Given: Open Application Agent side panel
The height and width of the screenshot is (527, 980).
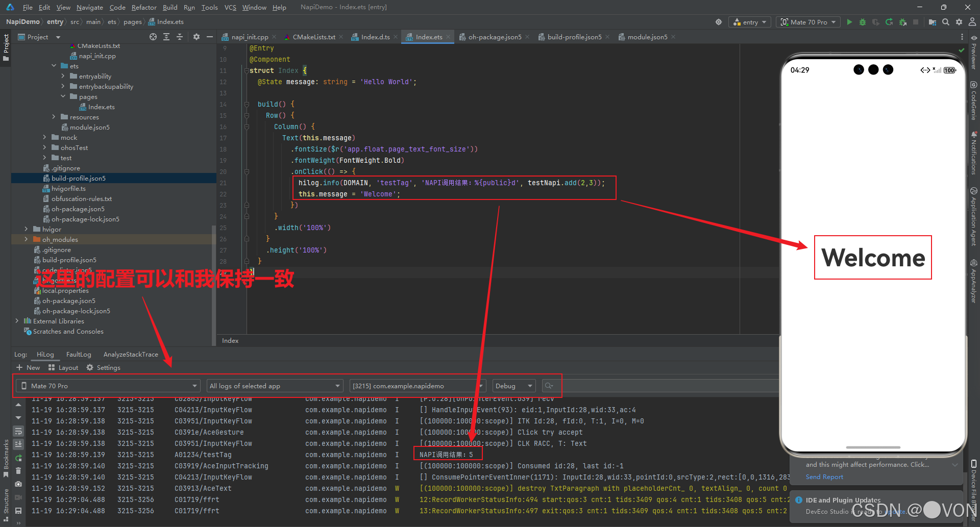Looking at the screenshot, I should pos(974,217).
